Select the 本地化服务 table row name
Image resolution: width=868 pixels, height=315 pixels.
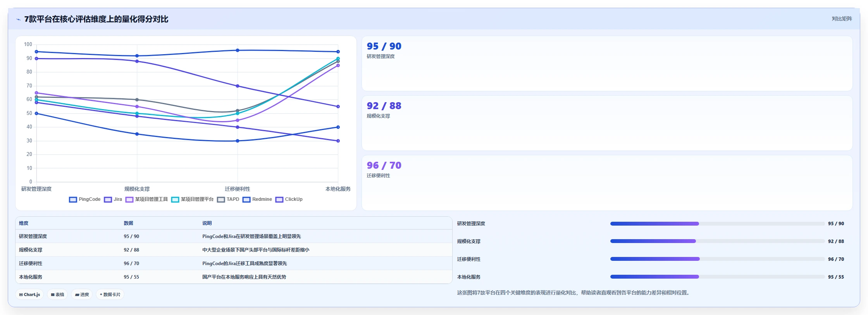31,277
